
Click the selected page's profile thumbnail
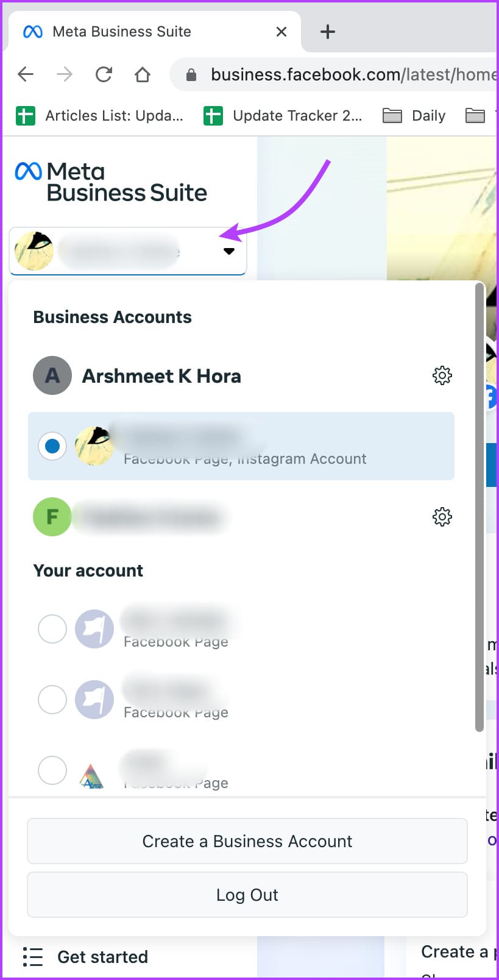[94, 446]
